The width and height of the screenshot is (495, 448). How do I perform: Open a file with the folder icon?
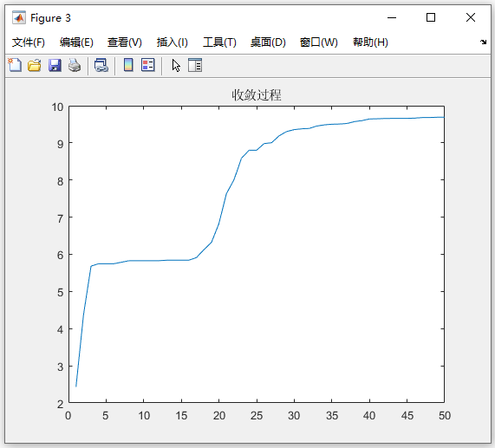[x=35, y=65]
